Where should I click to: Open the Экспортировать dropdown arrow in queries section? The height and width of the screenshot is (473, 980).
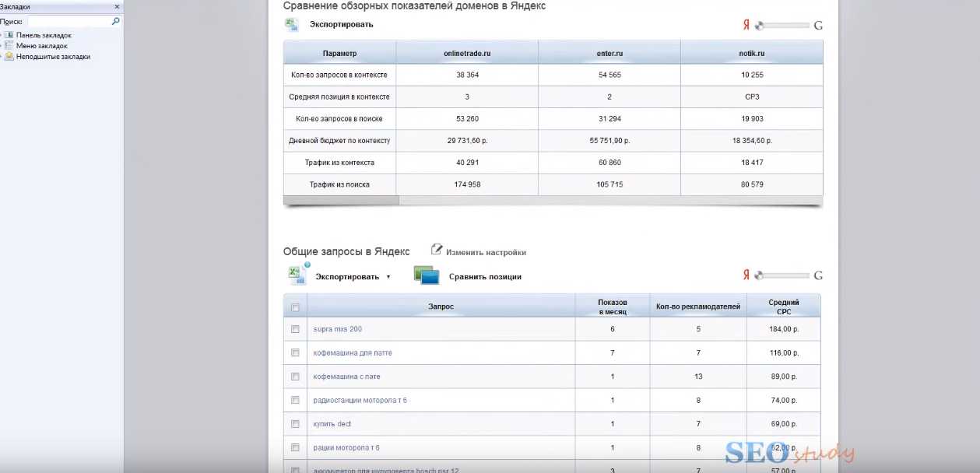pos(388,277)
